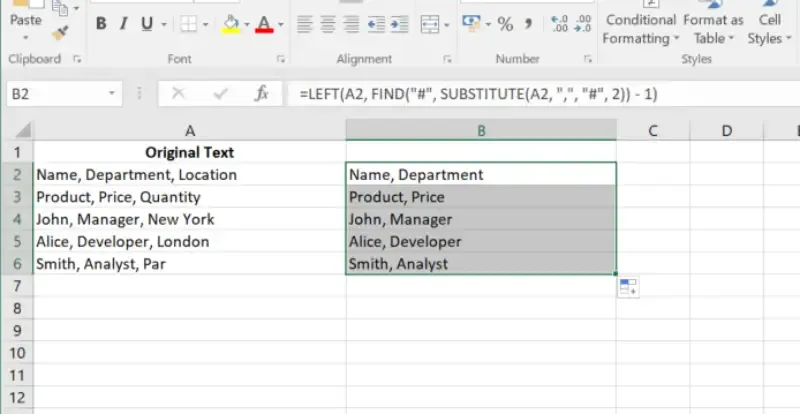Apply underline to selected cells

tap(147, 23)
